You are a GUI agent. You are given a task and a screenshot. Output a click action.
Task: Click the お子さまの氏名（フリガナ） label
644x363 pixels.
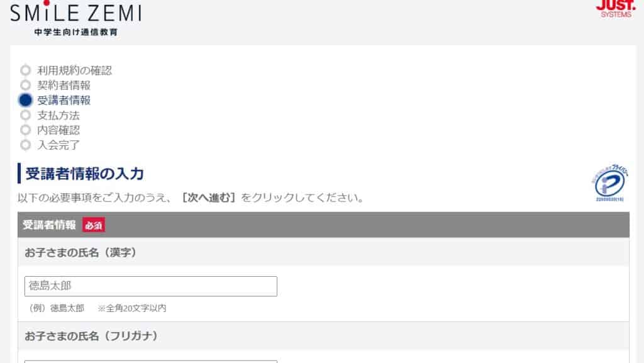coord(92,336)
